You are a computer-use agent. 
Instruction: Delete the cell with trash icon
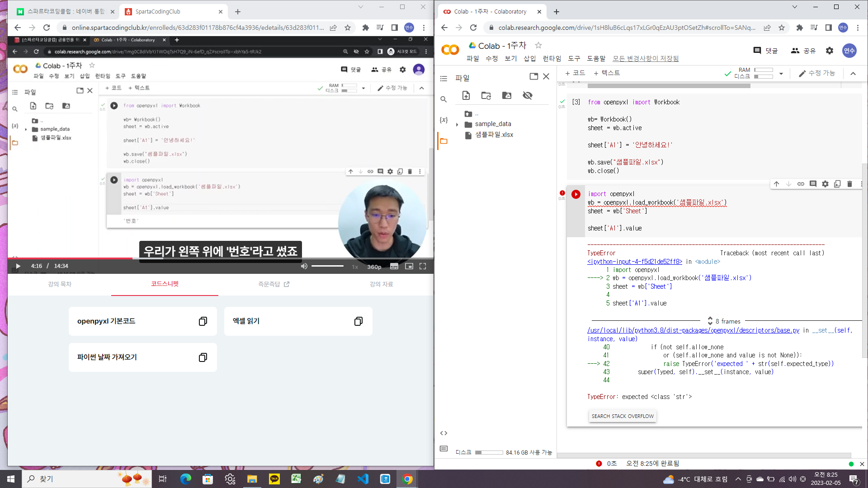[849, 184]
